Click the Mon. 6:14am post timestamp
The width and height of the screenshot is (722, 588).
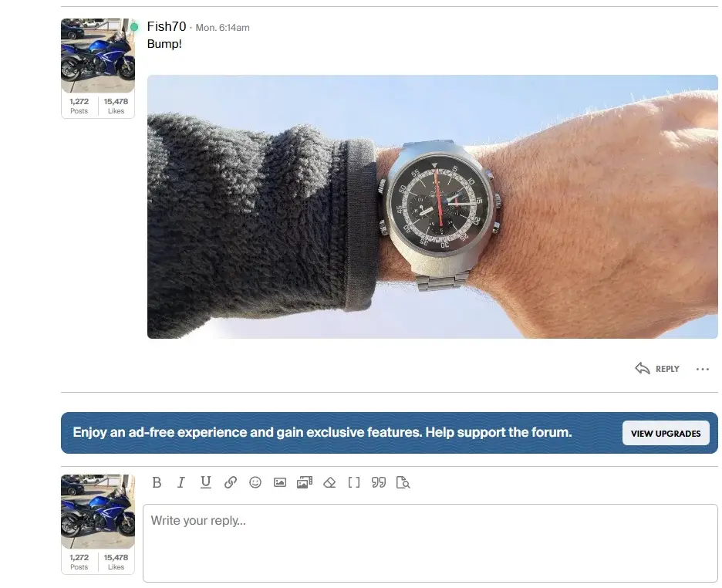pyautogui.click(x=222, y=28)
